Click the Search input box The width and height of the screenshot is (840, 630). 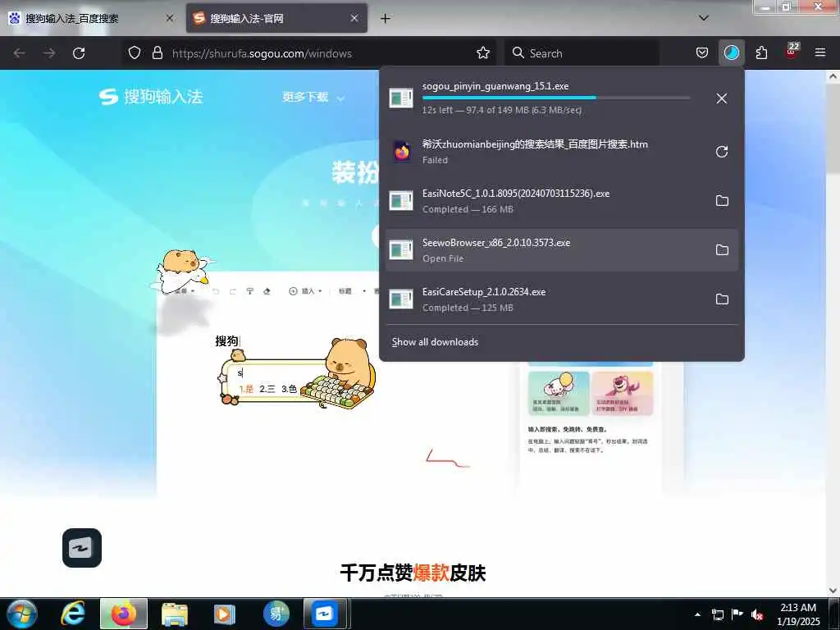[582, 53]
